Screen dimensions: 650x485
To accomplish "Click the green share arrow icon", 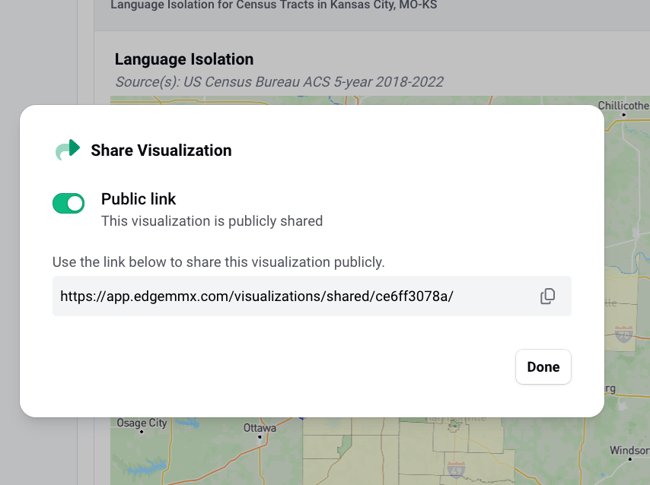I will pos(67,150).
